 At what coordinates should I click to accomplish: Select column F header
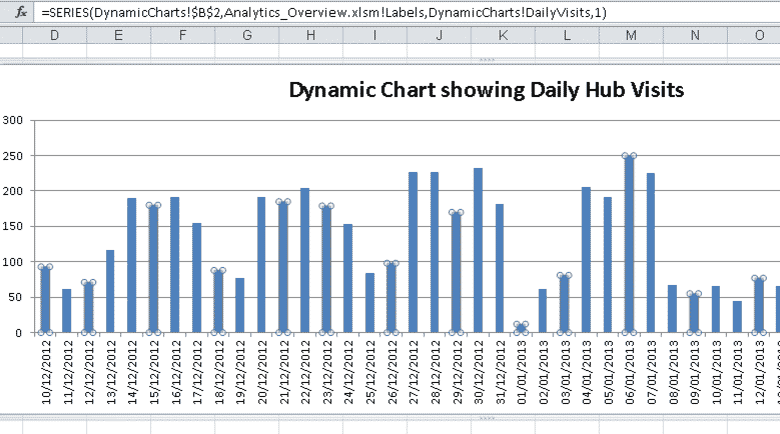click(x=182, y=35)
